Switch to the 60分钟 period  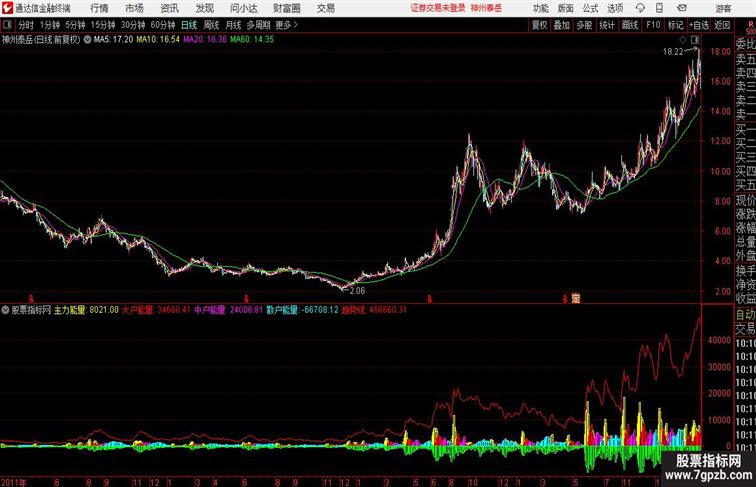click(x=162, y=25)
